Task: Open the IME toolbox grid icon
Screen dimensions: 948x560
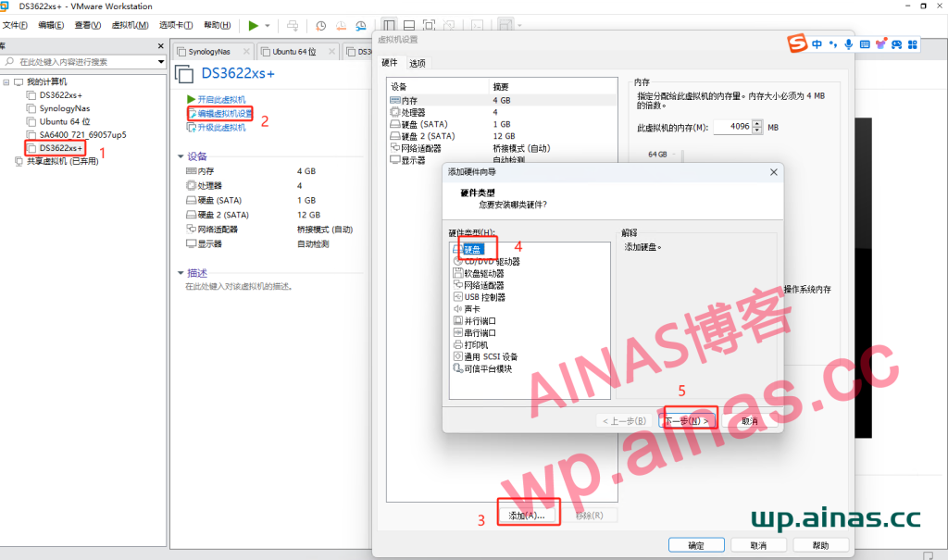Action: click(x=913, y=44)
